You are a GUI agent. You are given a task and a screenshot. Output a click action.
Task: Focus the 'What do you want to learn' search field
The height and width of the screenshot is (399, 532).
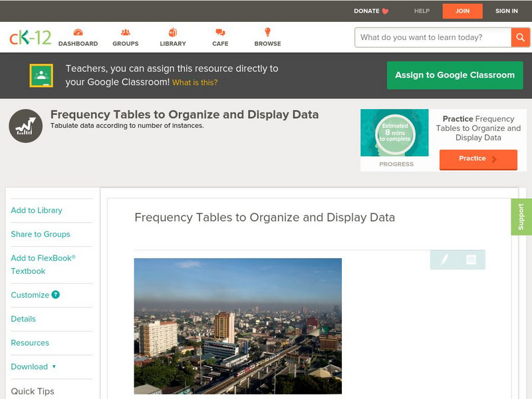434,37
